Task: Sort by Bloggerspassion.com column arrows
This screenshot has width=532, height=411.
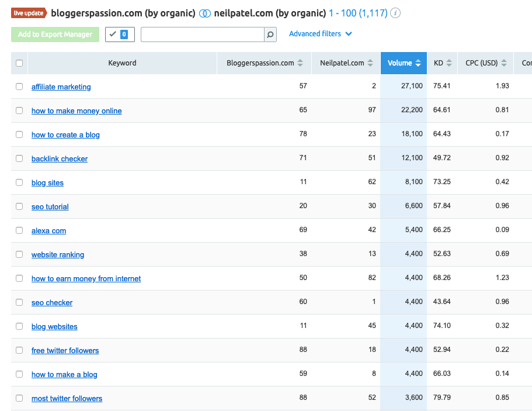Action: (300, 63)
